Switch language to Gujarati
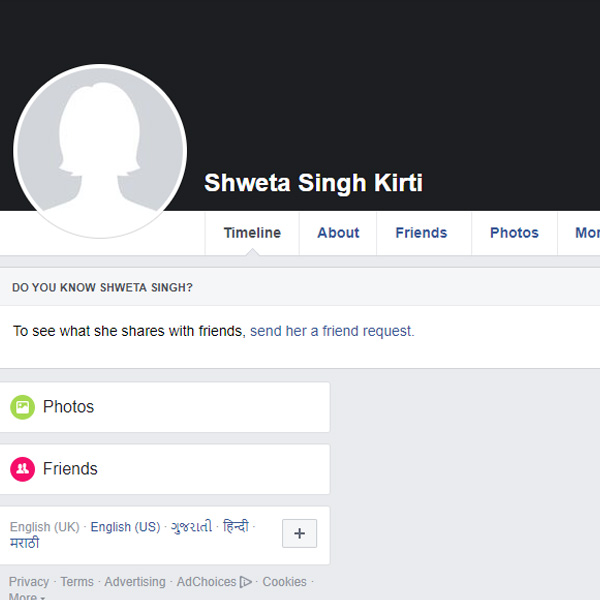 [x=191, y=527]
